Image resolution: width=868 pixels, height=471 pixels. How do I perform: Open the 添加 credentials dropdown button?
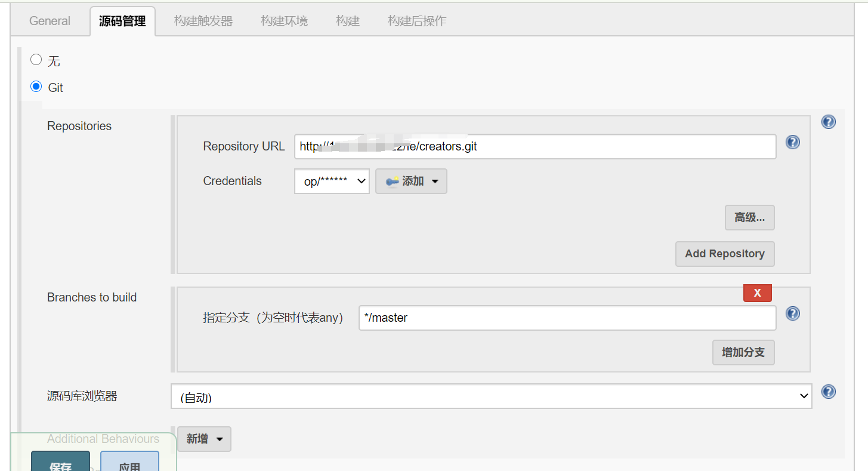(x=411, y=181)
